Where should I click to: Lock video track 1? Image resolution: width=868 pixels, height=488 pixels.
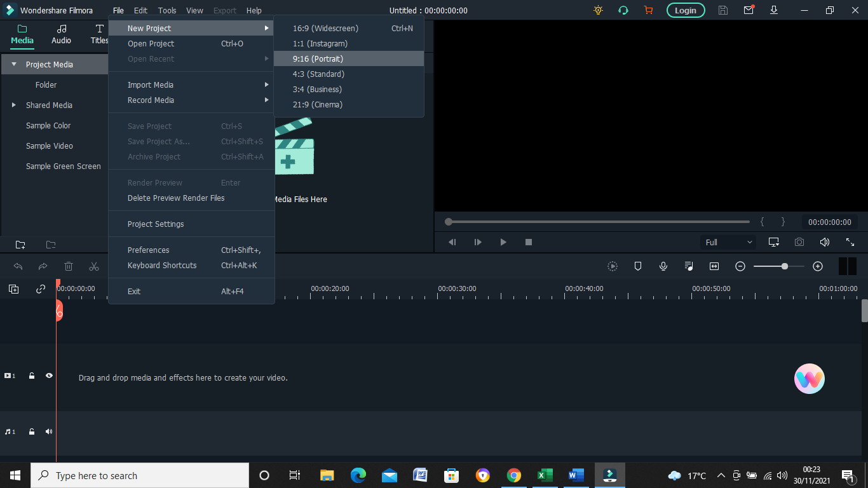pyautogui.click(x=32, y=376)
